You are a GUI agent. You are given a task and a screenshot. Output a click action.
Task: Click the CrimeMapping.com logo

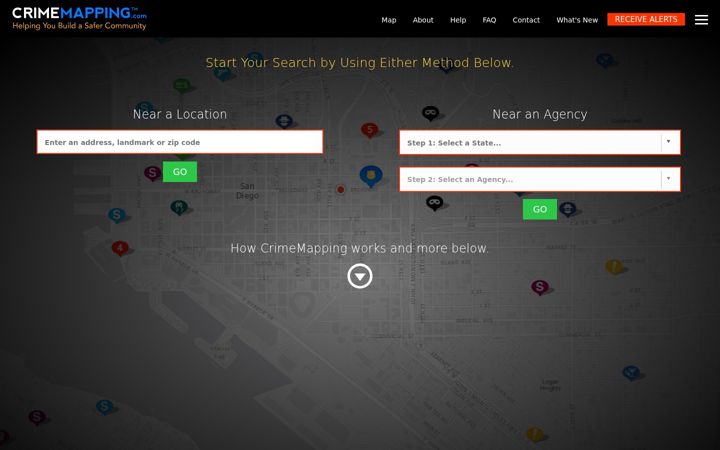pyautogui.click(x=79, y=18)
